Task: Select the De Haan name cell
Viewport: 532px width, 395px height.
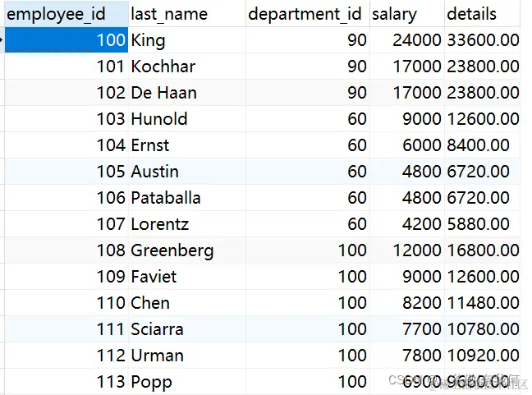Action: pyautogui.click(x=187, y=93)
